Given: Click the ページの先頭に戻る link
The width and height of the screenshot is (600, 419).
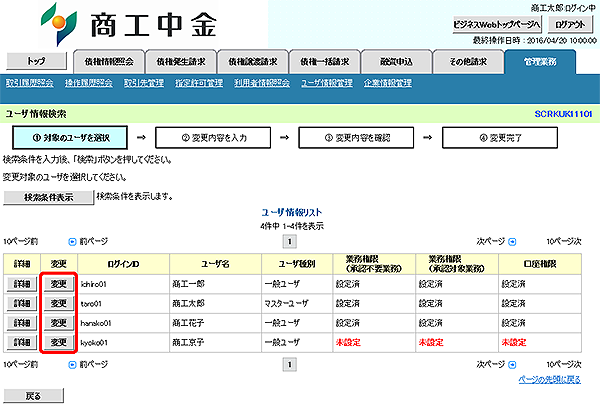Looking at the screenshot, I should pos(549,380).
